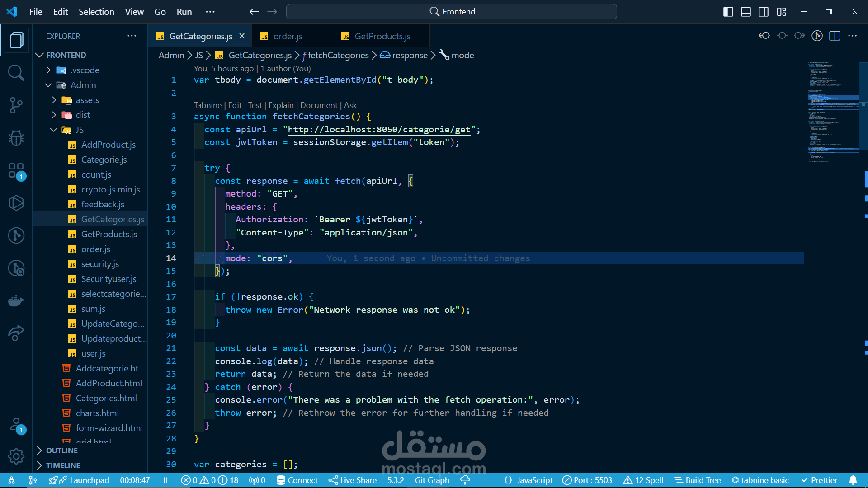Screen dimensions: 868x488
Task: Toggle Primary Side Bar layout button
Action: (728, 12)
